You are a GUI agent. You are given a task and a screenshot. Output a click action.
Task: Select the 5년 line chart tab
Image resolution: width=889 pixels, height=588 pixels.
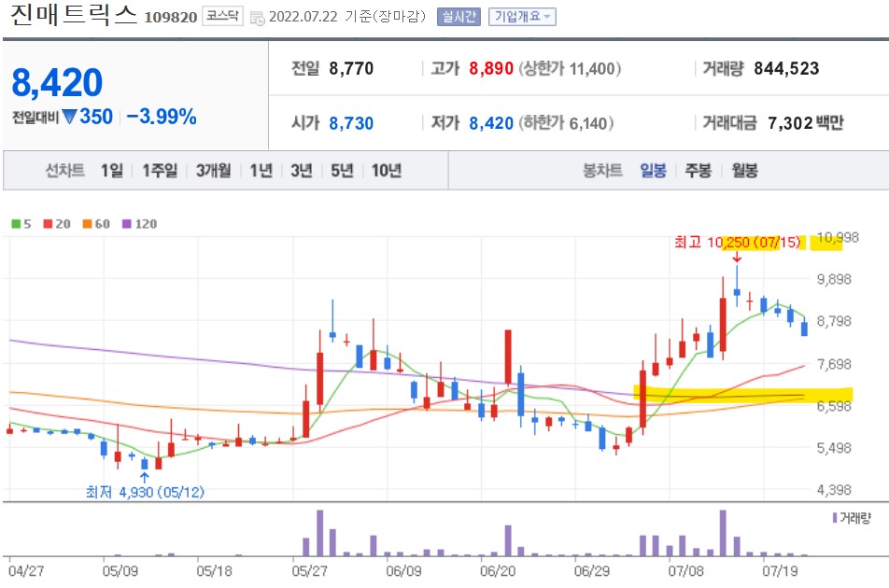point(342,170)
